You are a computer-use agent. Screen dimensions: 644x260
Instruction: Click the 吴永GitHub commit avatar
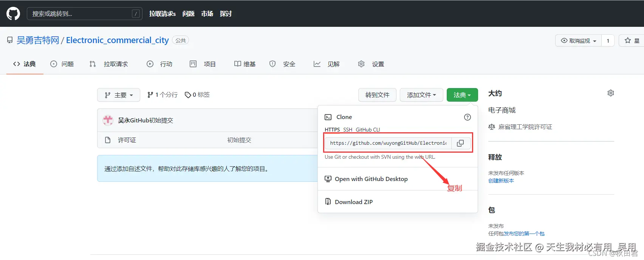pos(108,120)
